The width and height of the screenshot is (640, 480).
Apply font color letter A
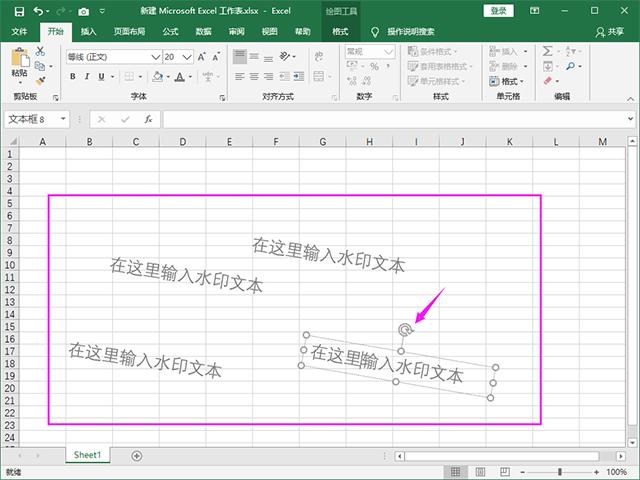click(x=180, y=76)
